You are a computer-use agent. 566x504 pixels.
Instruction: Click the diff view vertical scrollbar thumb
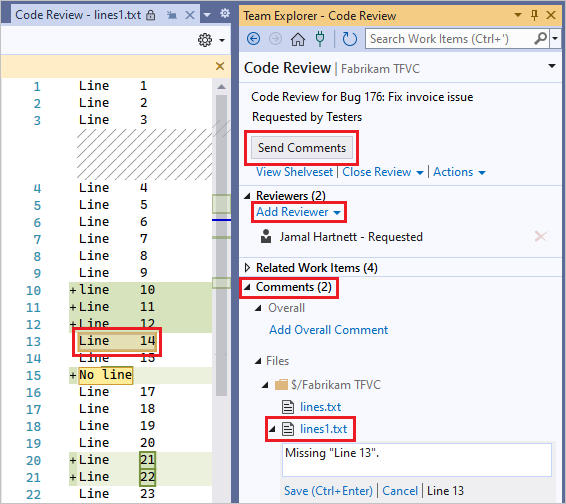click(221, 246)
